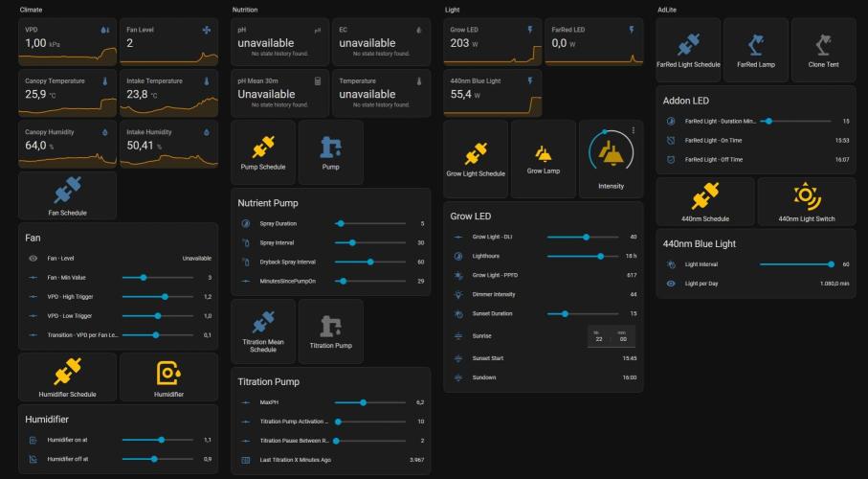Image resolution: width=868 pixels, height=479 pixels.
Task: Toggle the FarRed Lamp button
Action: pyautogui.click(x=756, y=50)
